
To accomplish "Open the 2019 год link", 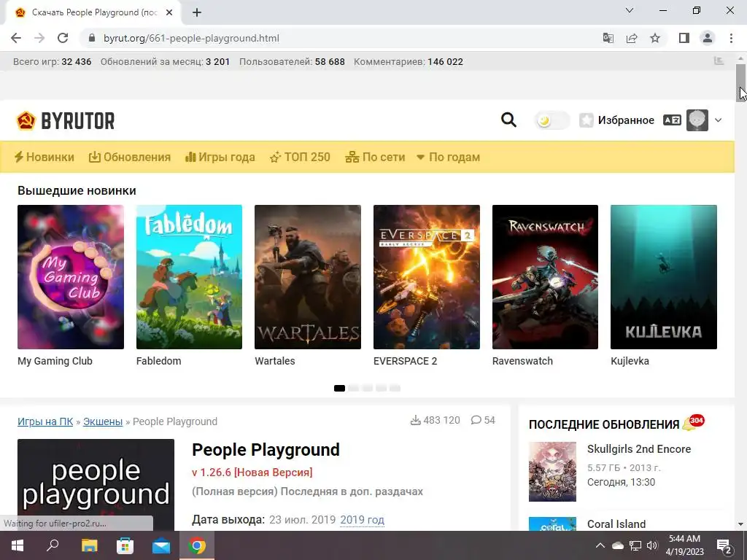I will click(362, 519).
